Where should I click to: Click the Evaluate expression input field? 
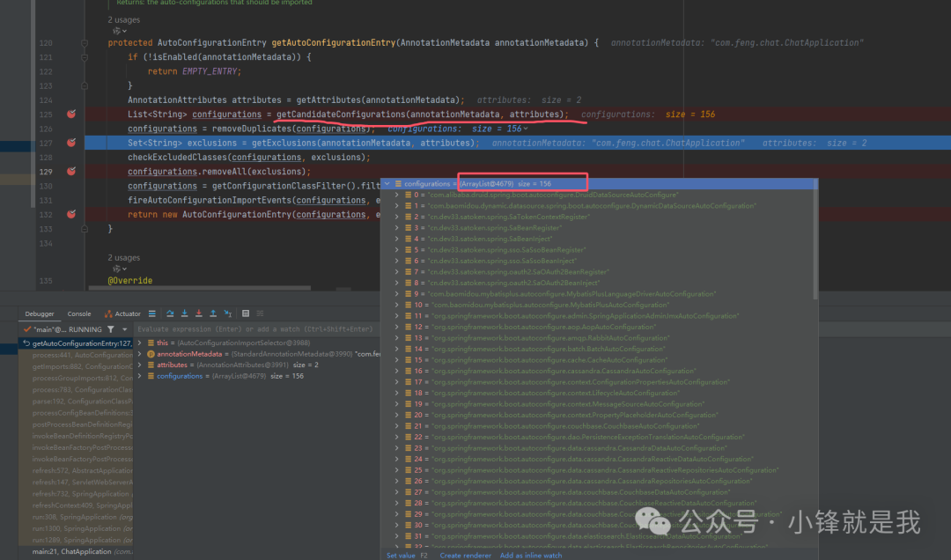coord(255,329)
